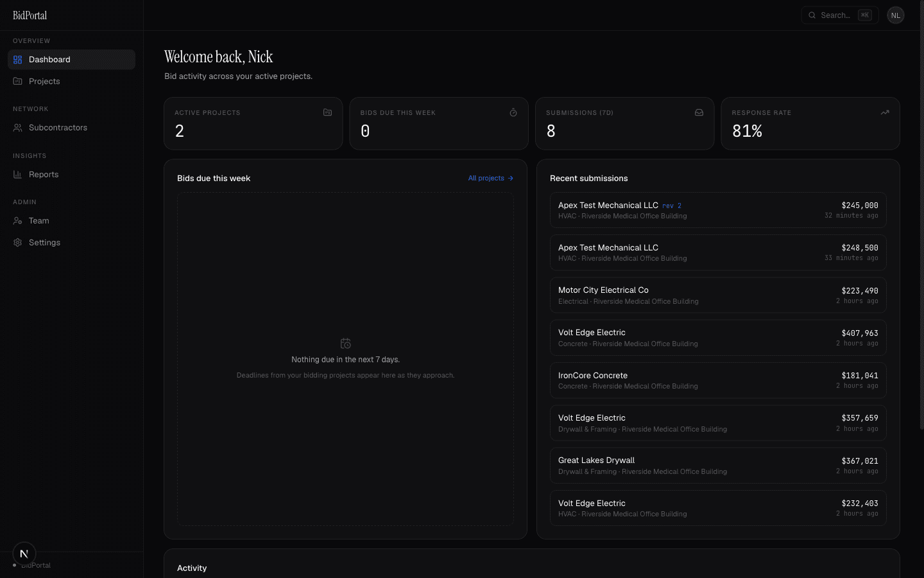Focus the Search input field

click(840, 15)
